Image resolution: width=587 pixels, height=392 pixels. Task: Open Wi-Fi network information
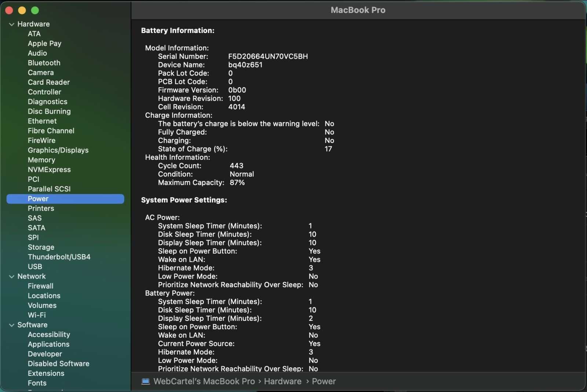pos(37,315)
